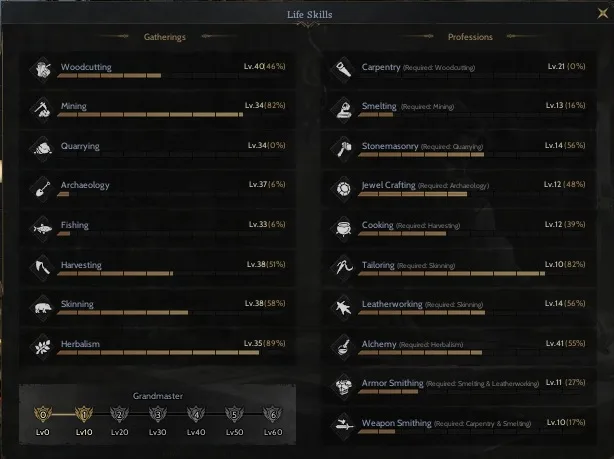Click the Woodcutting logs icon
The width and height of the screenshot is (614, 459).
(42, 70)
